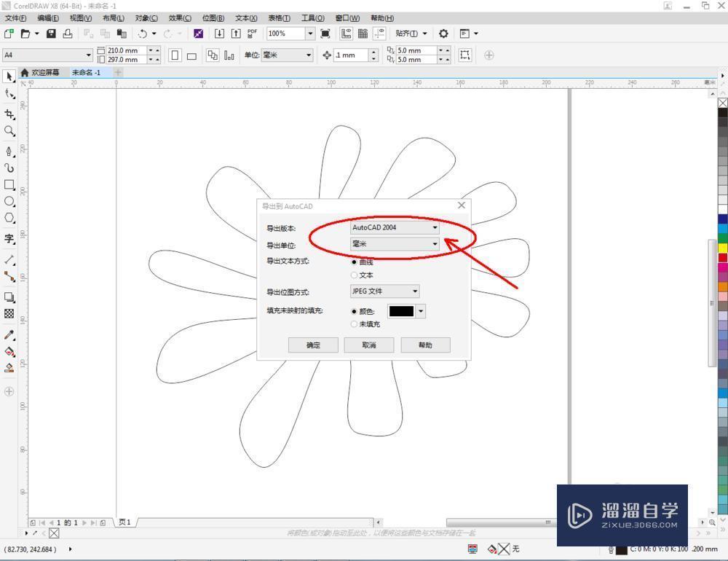Click the 帮助 button
Viewport: 728px width, 561px height.
(425, 345)
